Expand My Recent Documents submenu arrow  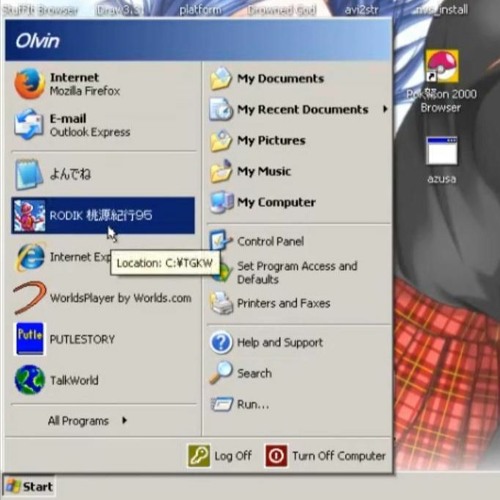click(x=385, y=109)
